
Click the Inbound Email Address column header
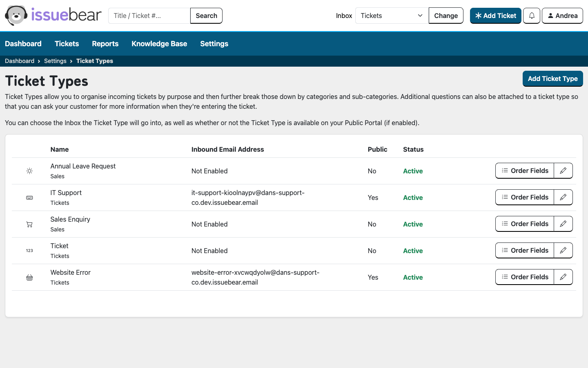click(x=228, y=149)
